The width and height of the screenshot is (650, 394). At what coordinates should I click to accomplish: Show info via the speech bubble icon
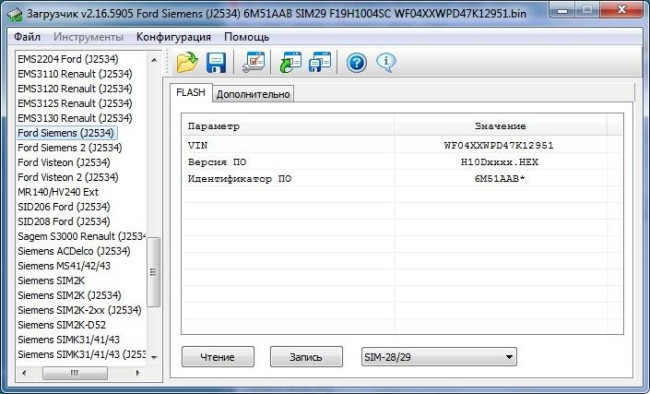click(386, 63)
